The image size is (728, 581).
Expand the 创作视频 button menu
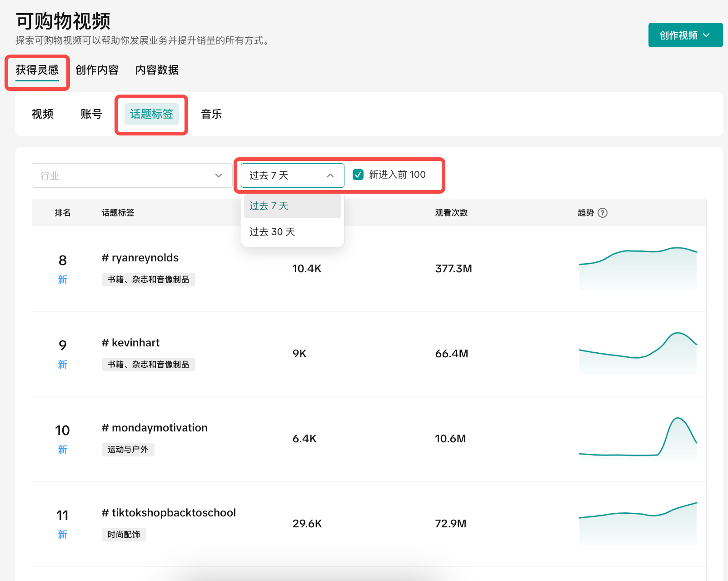click(685, 35)
